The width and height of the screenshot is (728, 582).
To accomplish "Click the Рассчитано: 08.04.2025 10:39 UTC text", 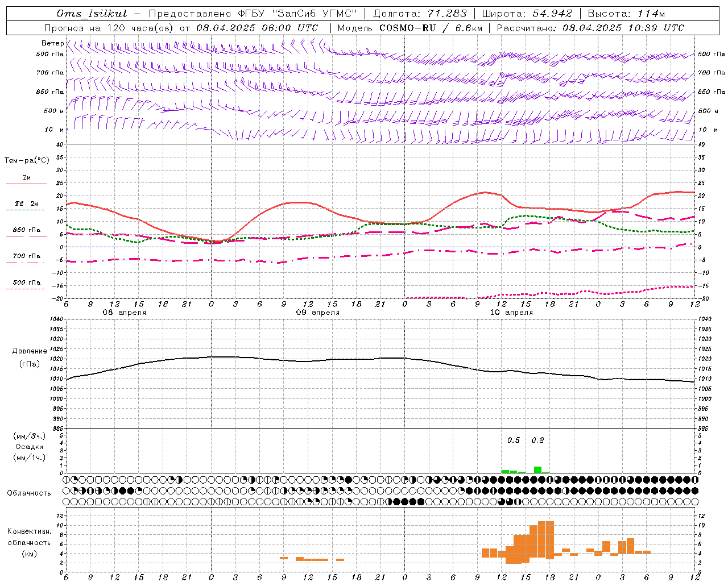I will [590, 28].
